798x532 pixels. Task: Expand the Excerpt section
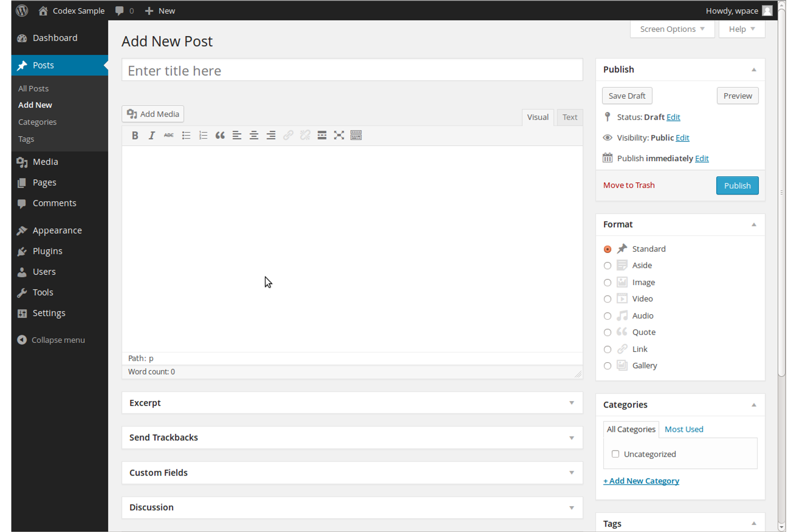point(572,403)
